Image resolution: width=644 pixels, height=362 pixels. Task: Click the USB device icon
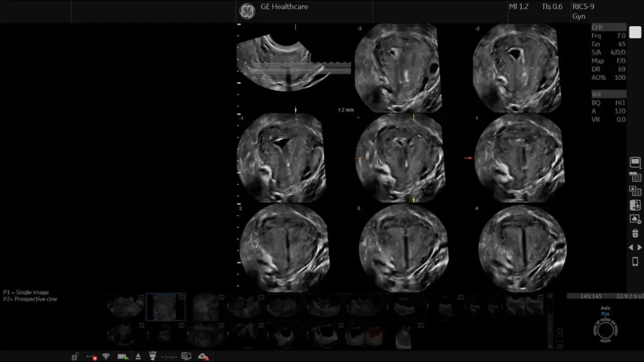152,356
